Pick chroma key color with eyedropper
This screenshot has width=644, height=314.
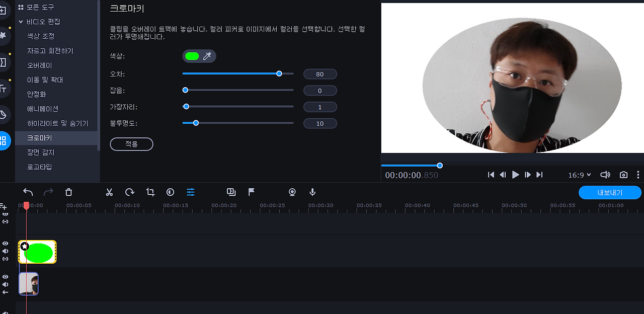click(x=207, y=56)
